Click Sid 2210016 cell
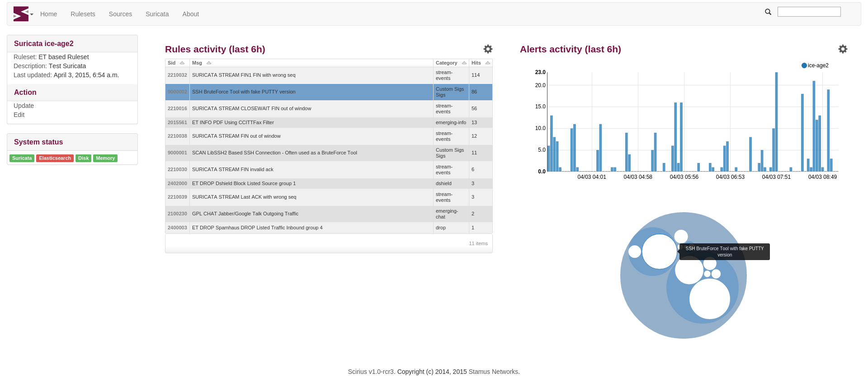The height and width of the screenshot is (382, 868). (177, 108)
